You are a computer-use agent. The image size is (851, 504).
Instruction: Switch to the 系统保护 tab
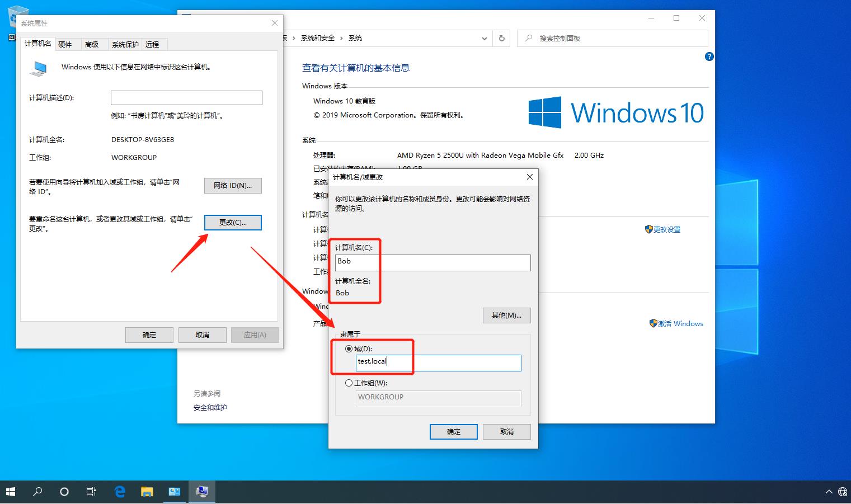pyautogui.click(x=125, y=44)
